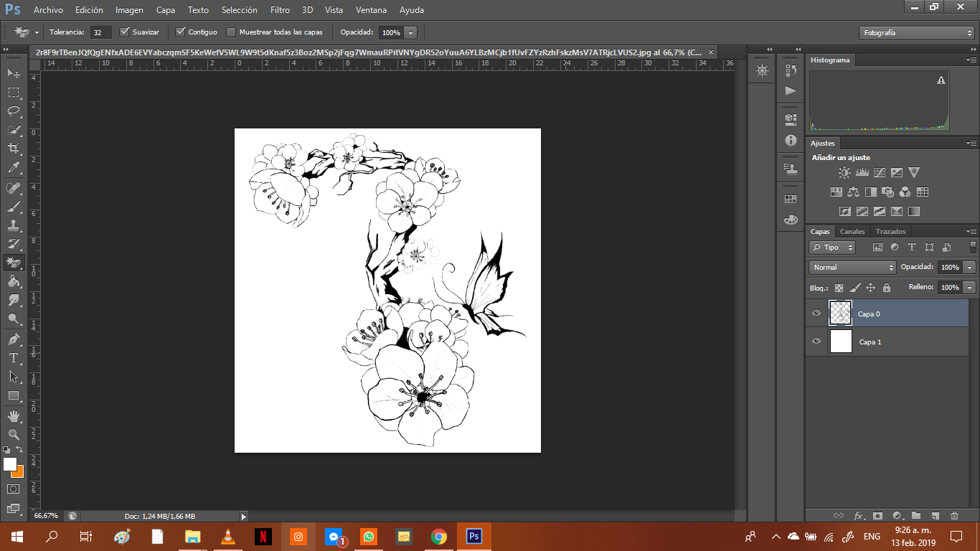Add a Color Balance adjustment
Image resolution: width=980 pixels, height=551 pixels.
pyautogui.click(x=853, y=192)
